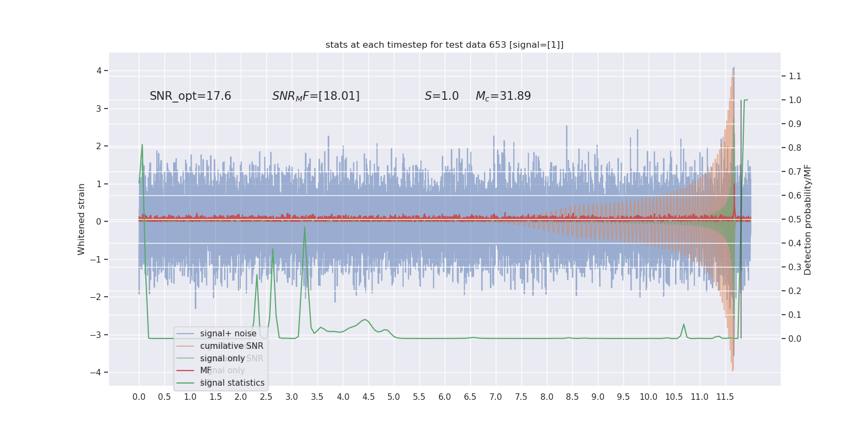868x434 pixels.
Task: Click x-axis tick label 10.5
Action: tap(674, 397)
